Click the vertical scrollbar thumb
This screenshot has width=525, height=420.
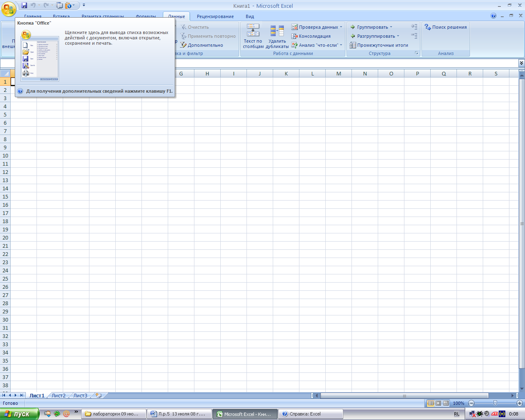pos(522,224)
